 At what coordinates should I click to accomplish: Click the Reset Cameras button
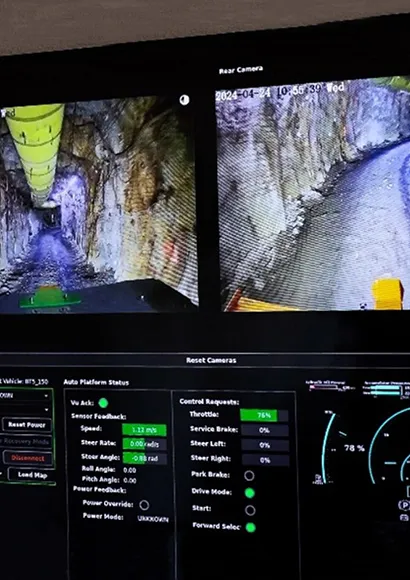tap(211, 360)
